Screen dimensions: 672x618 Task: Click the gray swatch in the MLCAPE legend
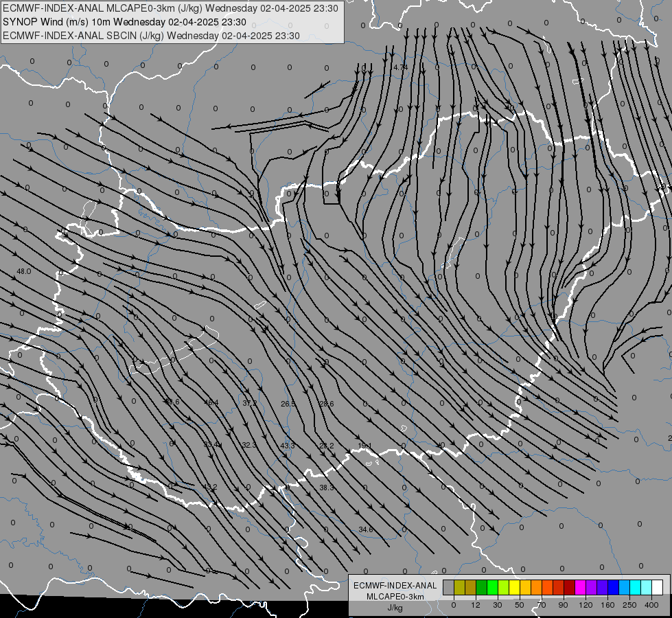(x=448, y=588)
